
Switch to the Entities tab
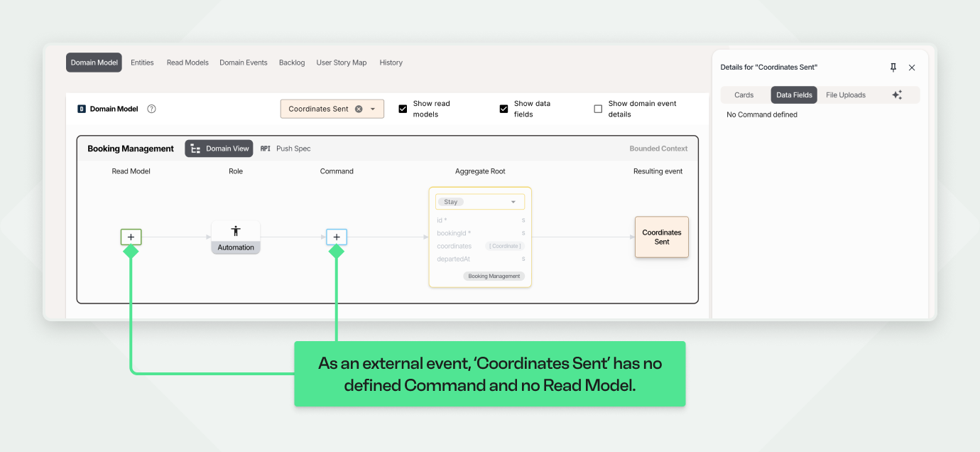(142, 63)
